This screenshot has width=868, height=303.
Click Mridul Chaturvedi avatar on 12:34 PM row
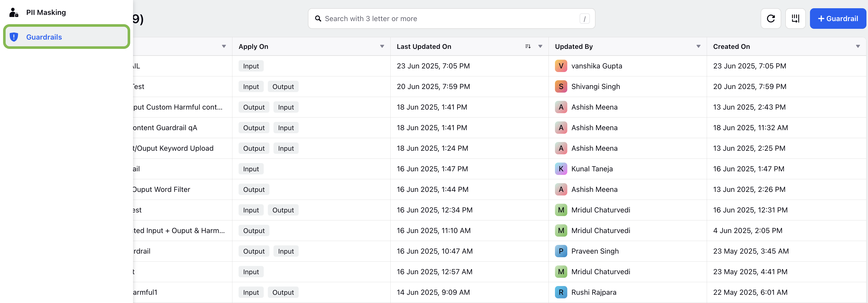click(x=561, y=210)
